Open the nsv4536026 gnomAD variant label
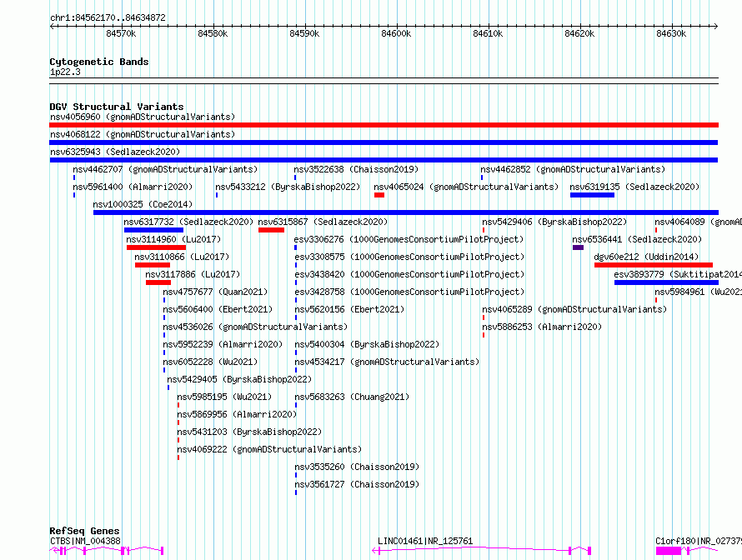The width and height of the screenshot is (742, 560). tap(255, 327)
